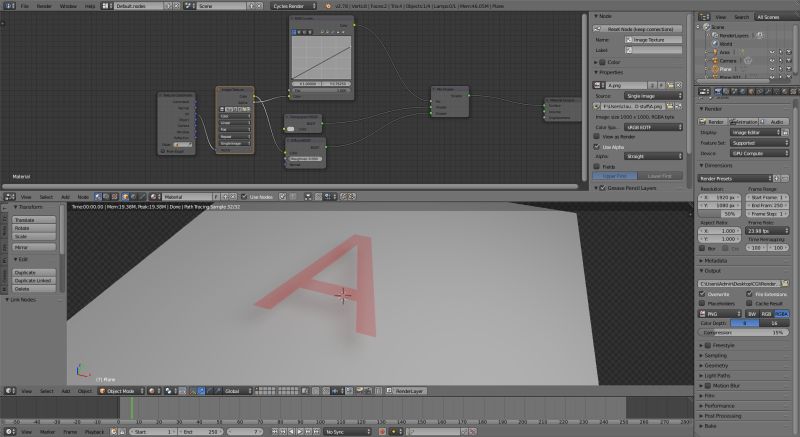The width and height of the screenshot is (800, 437).
Task: Click the output path folder icon
Action: coord(785,284)
